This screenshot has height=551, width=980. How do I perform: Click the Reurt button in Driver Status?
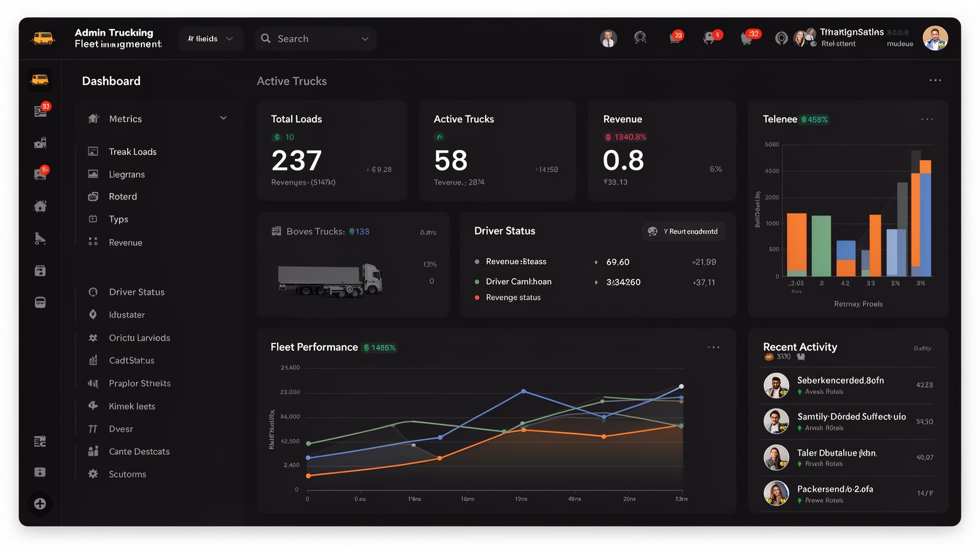pos(684,232)
